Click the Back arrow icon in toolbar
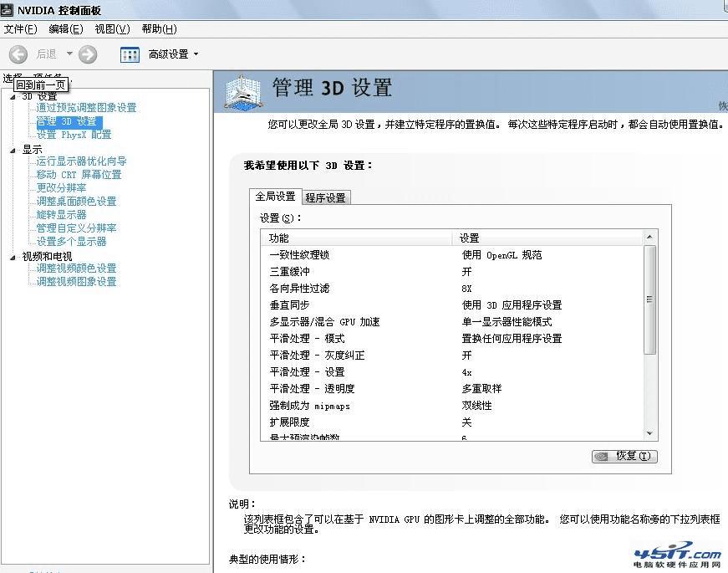This screenshot has width=728, height=573. 18,54
